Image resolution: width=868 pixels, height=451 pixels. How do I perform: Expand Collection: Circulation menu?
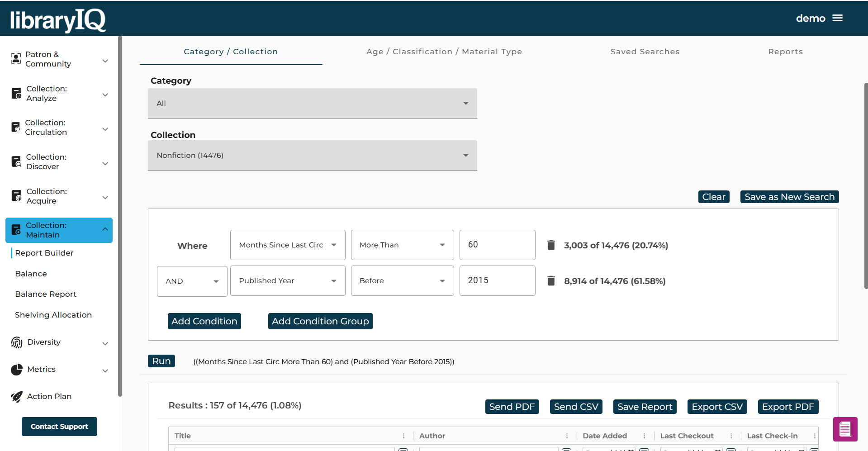tap(105, 129)
